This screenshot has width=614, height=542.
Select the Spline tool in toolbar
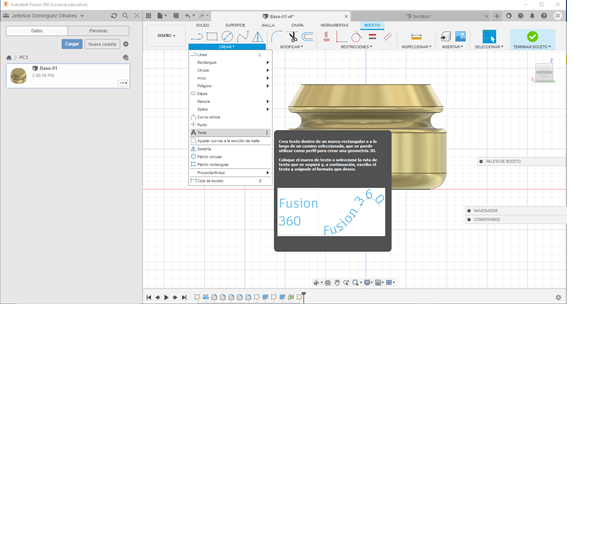coord(242,37)
